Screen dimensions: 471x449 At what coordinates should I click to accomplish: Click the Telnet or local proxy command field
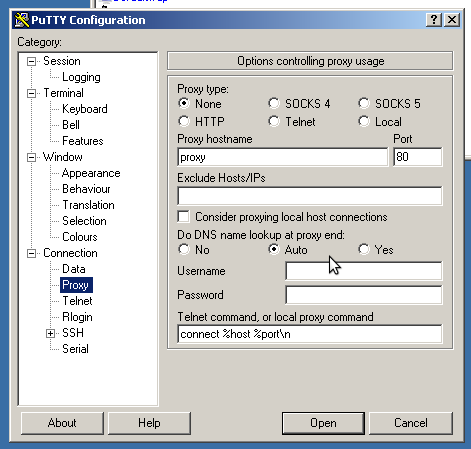coord(310,334)
